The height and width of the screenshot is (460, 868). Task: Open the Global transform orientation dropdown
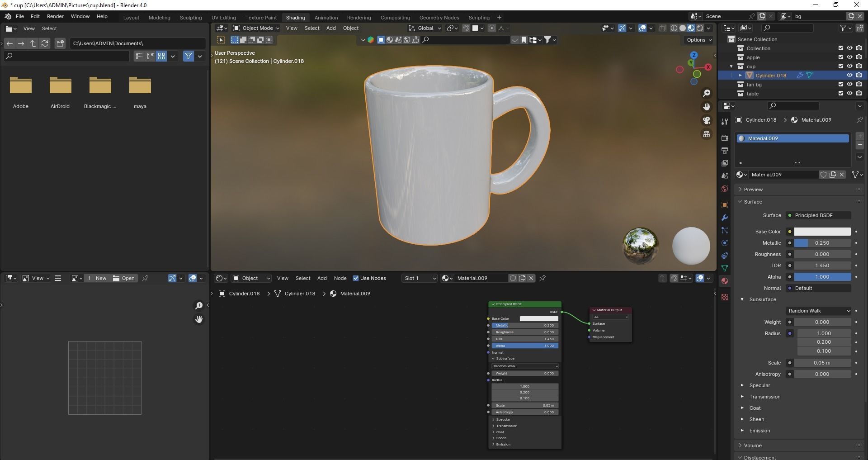(425, 28)
